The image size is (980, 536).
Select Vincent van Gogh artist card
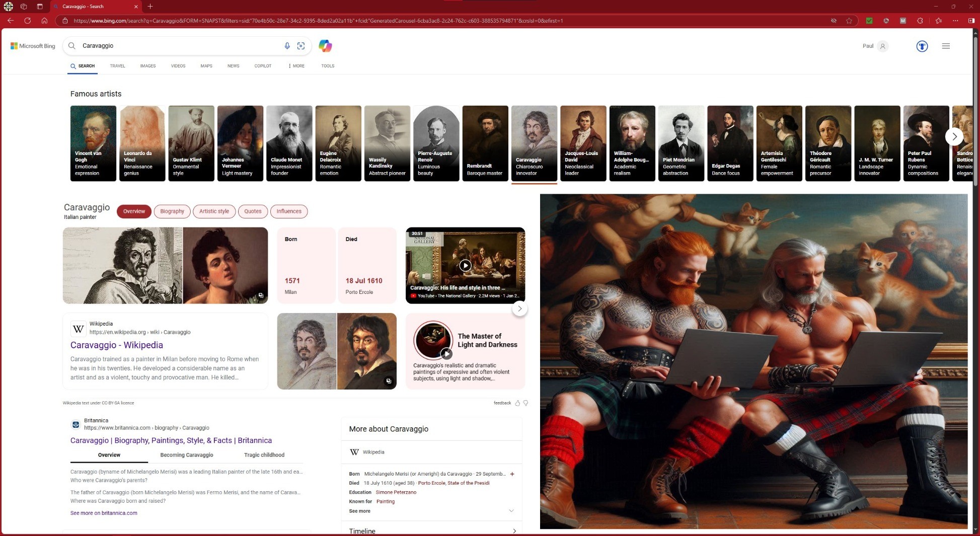coord(93,143)
